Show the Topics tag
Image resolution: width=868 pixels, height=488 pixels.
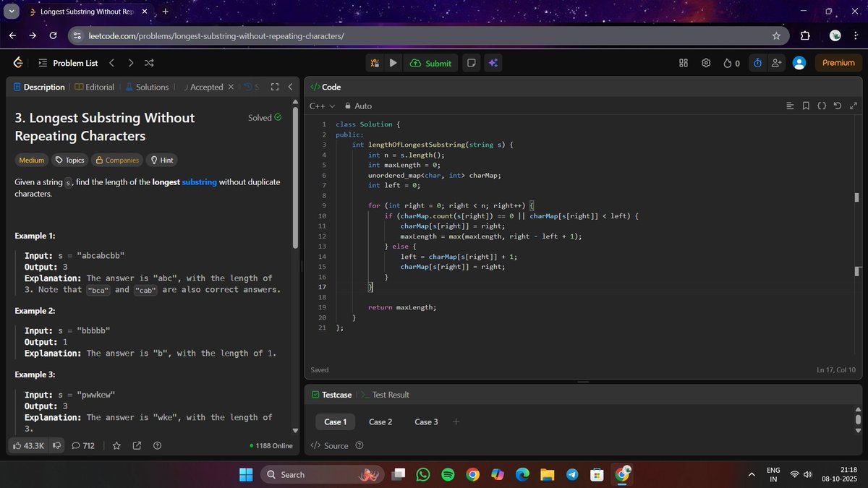tap(70, 160)
